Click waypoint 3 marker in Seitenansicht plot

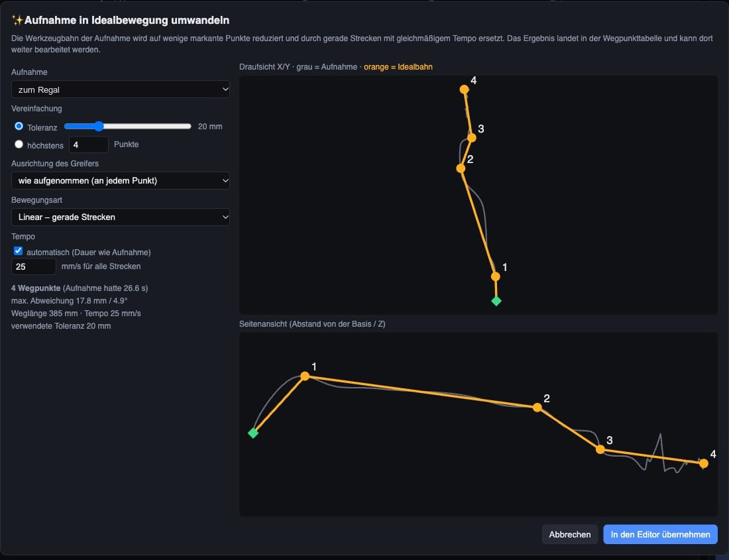coord(600,449)
